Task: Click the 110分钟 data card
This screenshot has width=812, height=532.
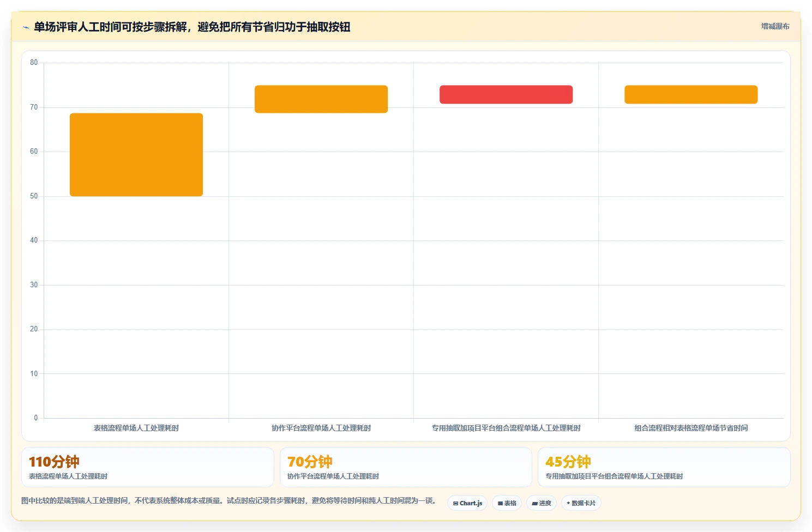Action: [147, 467]
